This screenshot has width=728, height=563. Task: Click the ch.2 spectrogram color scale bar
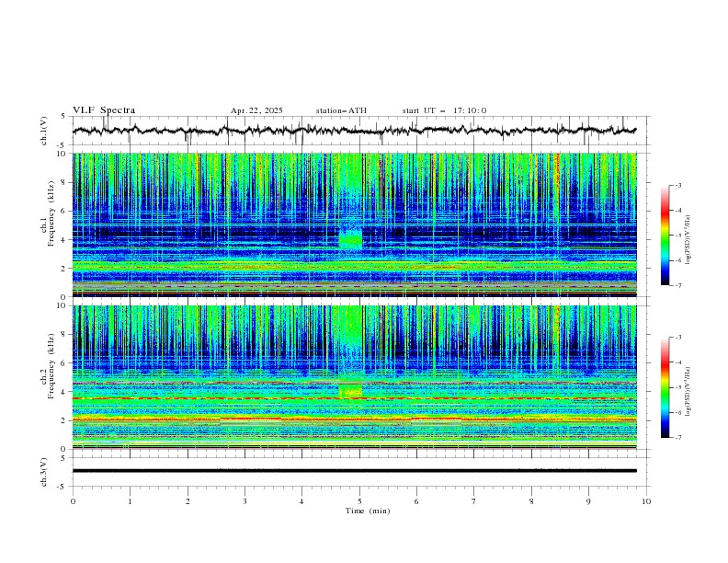point(665,387)
